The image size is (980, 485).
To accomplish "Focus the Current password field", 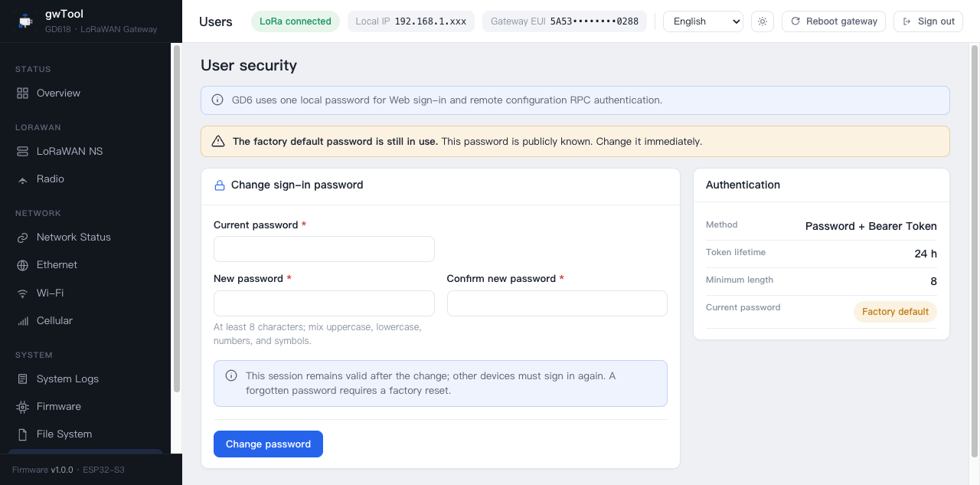I will 324,249.
